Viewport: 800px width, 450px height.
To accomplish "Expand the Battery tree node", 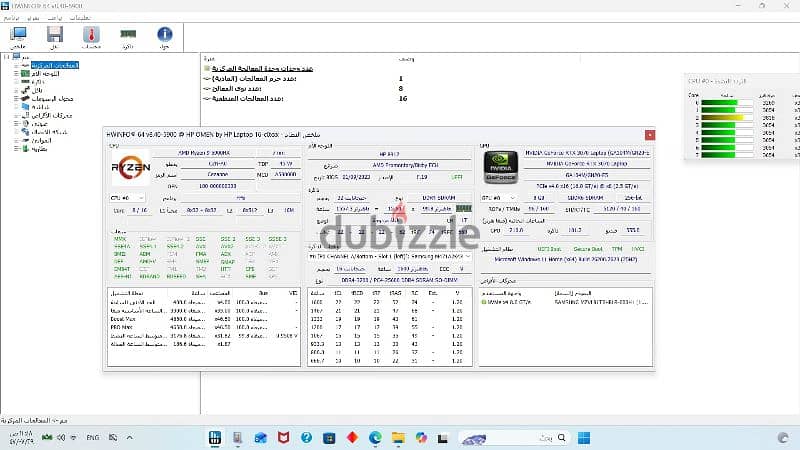I will [16, 148].
